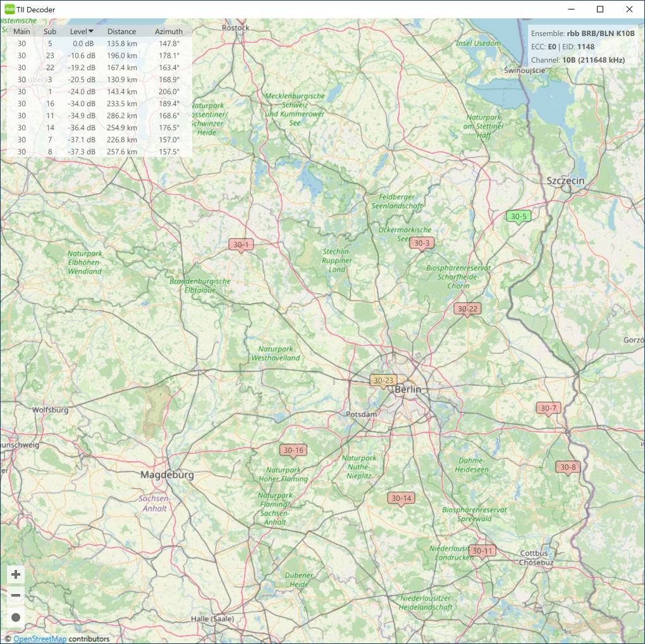Click the zoom out minus button
The image size is (645, 644).
coord(16,595)
